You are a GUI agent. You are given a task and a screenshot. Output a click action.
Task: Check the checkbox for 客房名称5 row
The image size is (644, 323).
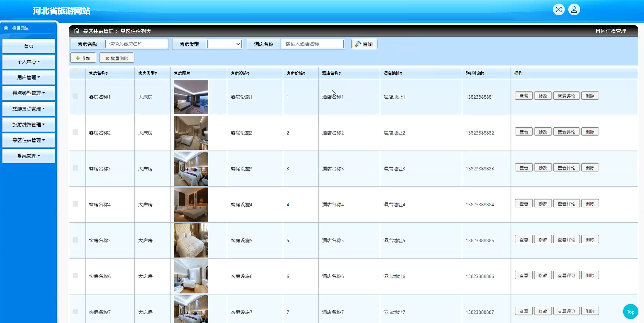tap(75, 240)
